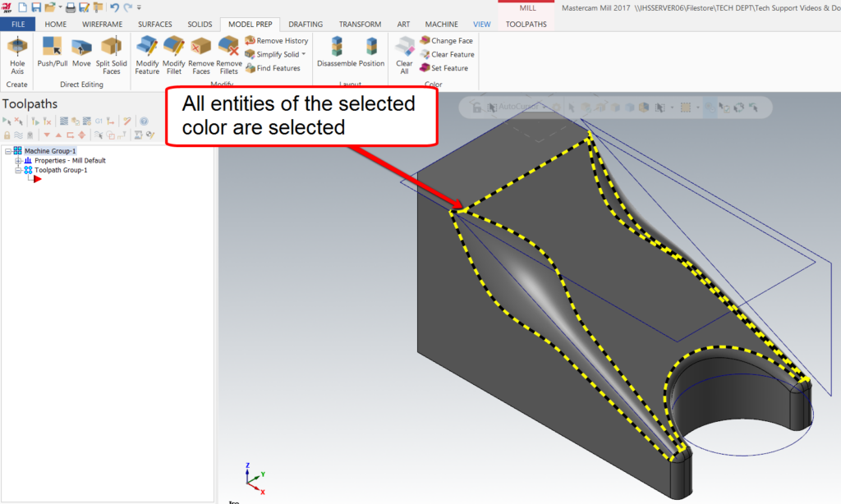Click Regenerate all dirty operations icon
Viewport: 841px width, 504px height.
pos(47,121)
